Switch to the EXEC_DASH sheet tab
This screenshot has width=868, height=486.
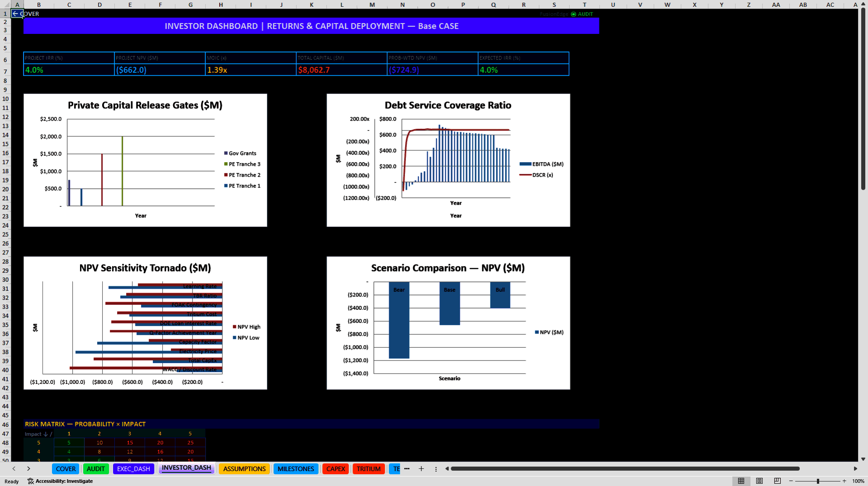coord(133,469)
